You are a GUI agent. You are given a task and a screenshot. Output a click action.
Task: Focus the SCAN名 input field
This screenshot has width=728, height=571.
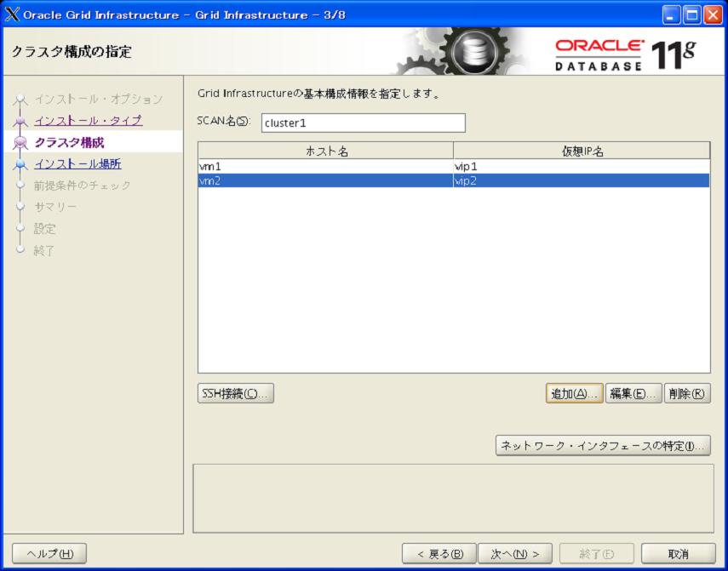(x=363, y=123)
